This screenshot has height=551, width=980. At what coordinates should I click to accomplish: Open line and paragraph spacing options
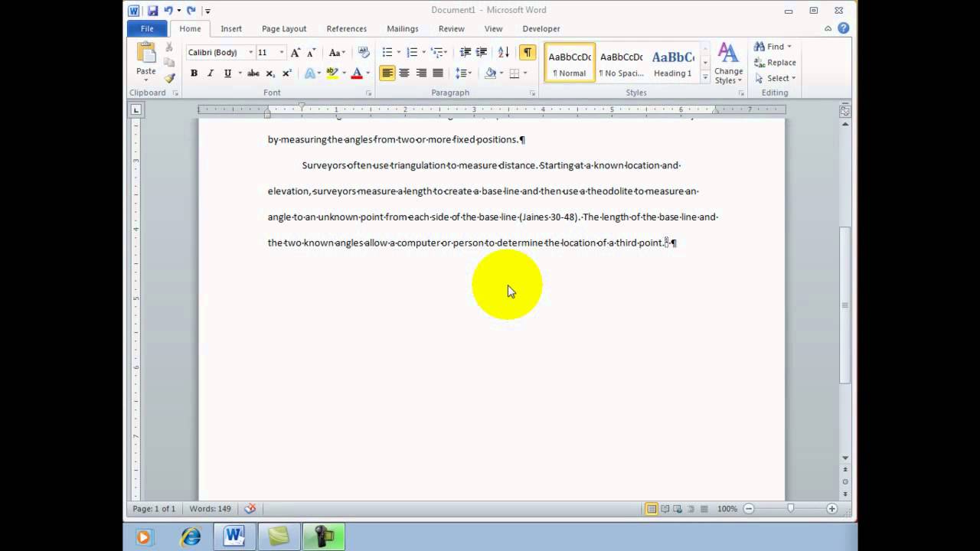(x=464, y=73)
